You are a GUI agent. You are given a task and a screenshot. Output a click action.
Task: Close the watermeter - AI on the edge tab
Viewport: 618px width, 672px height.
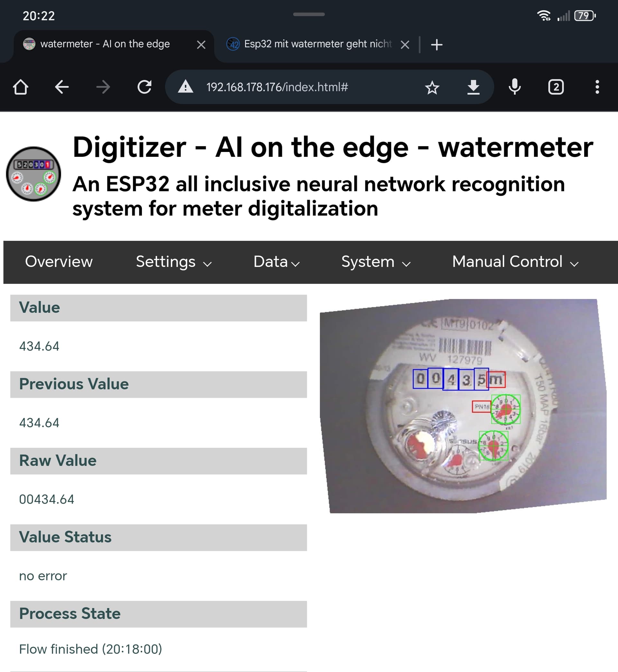(x=201, y=45)
